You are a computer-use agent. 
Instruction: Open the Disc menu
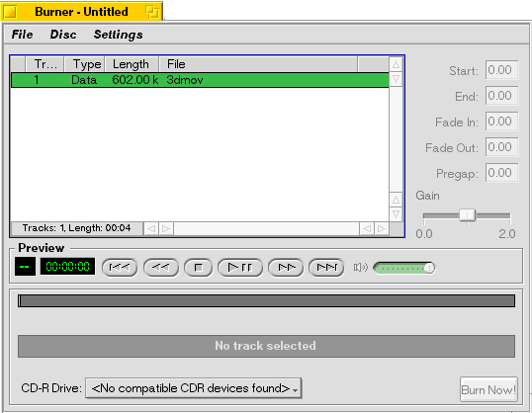63,35
